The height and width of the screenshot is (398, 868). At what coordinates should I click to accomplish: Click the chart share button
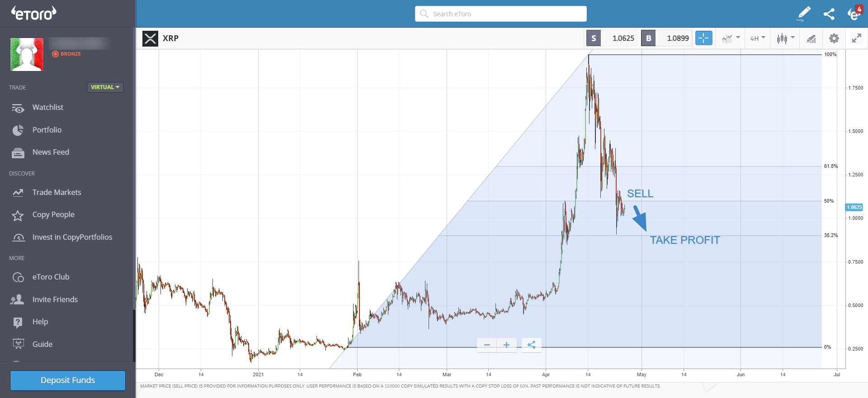[x=532, y=345]
